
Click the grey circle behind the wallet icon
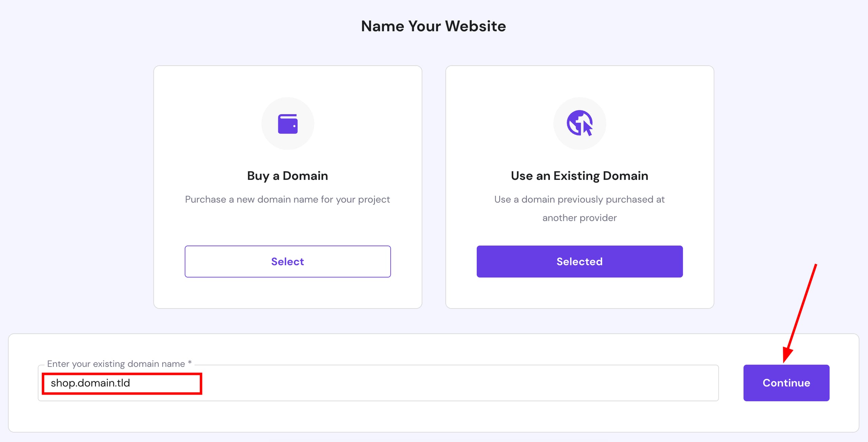[288, 124]
